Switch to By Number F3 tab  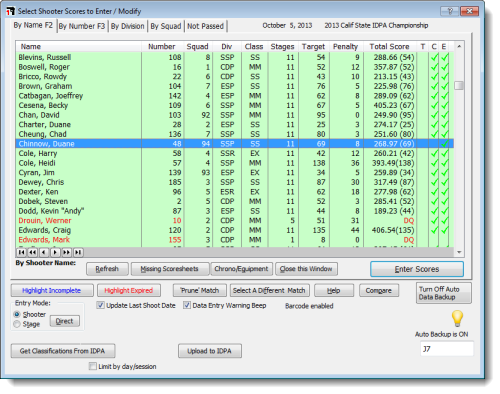point(82,26)
